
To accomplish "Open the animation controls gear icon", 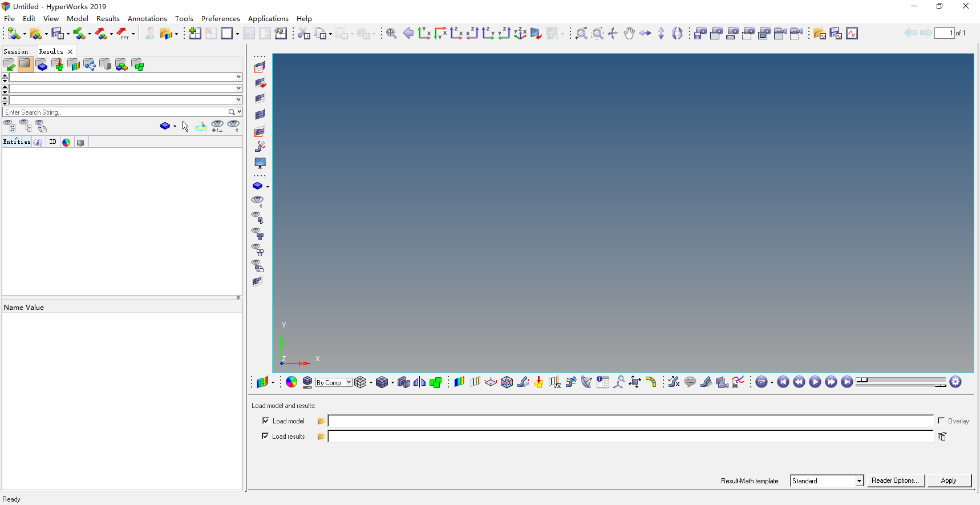I will [x=956, y=382].
